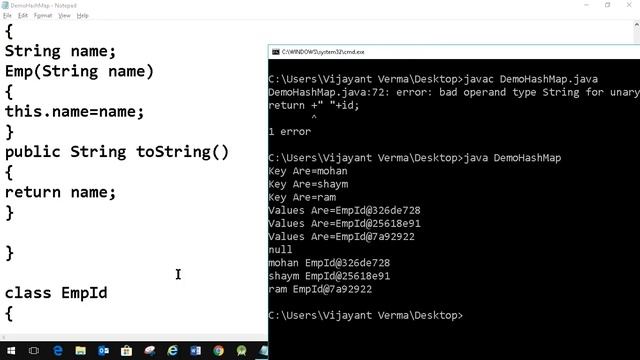Click 'Key Are=ram' in console output
This screenshot has width=640, height=360.
pyautogui.click(x=302, y=197)
